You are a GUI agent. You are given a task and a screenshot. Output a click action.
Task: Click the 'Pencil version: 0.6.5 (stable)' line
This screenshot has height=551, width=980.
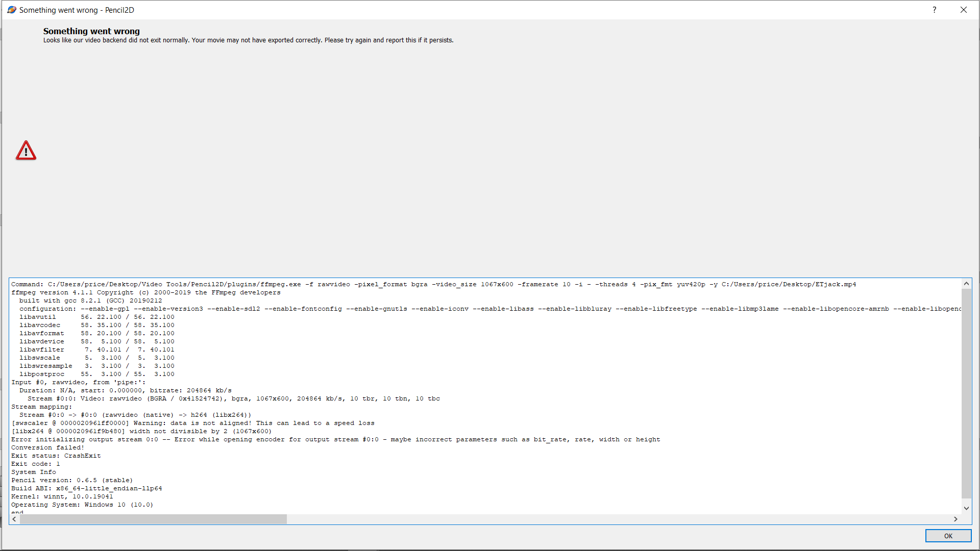[x=72, y=480]
